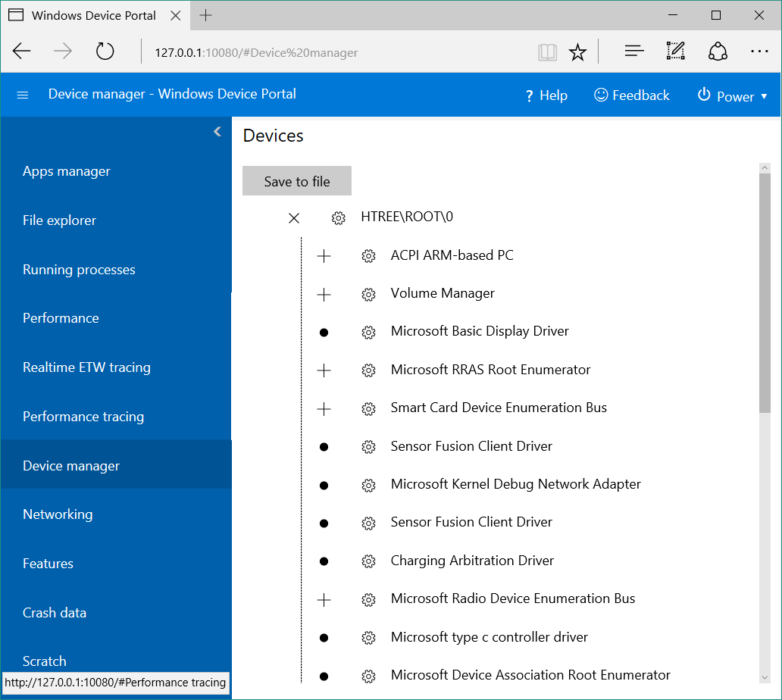
Task: Click the Save to file button
Action: [x=296, y=181]
